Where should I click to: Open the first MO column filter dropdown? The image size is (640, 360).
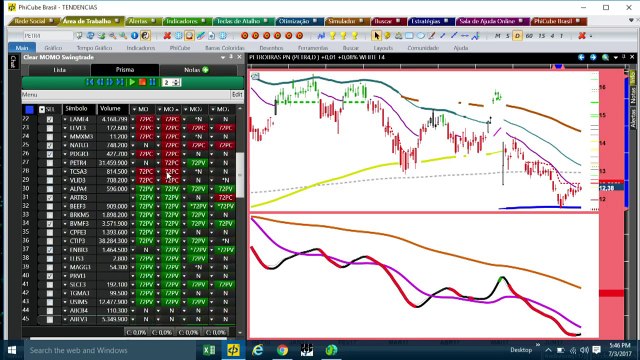(x=134, y=109)
